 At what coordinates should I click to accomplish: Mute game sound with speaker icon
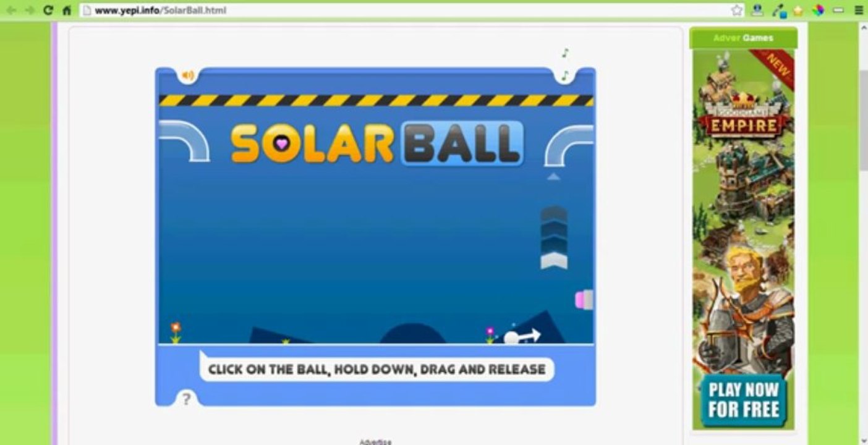coord(187,76)
